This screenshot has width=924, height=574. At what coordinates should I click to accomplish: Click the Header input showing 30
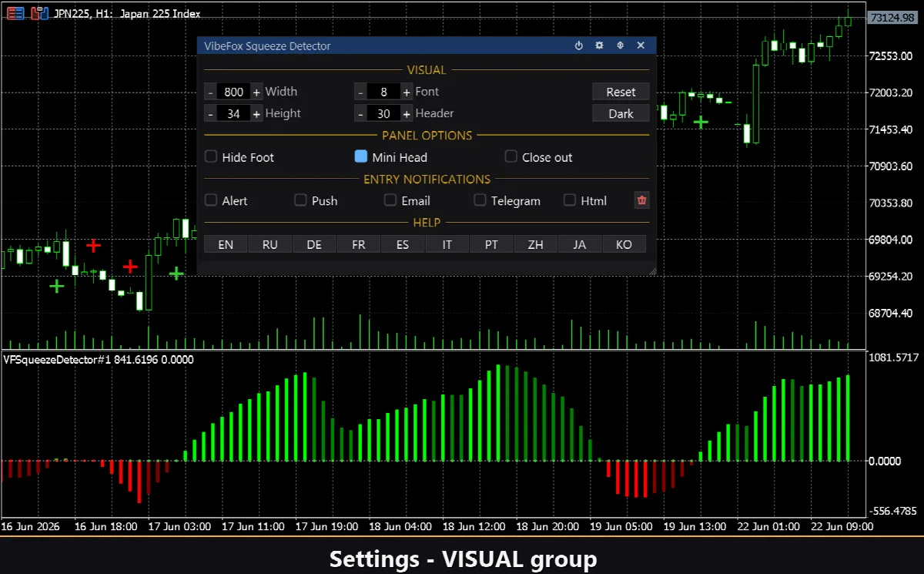point(383,114)
